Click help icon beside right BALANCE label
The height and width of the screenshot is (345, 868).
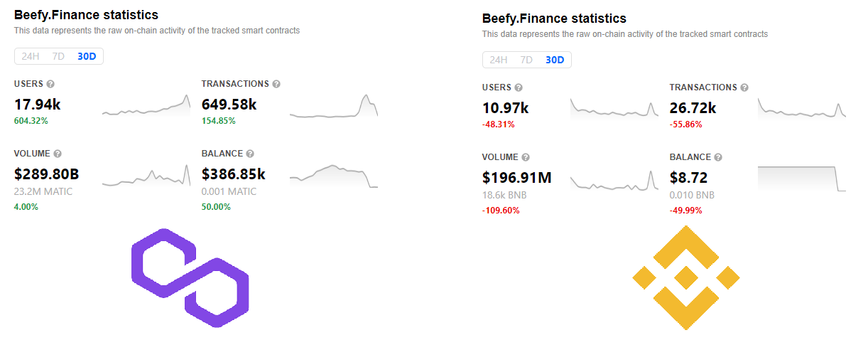coord(718,157)
